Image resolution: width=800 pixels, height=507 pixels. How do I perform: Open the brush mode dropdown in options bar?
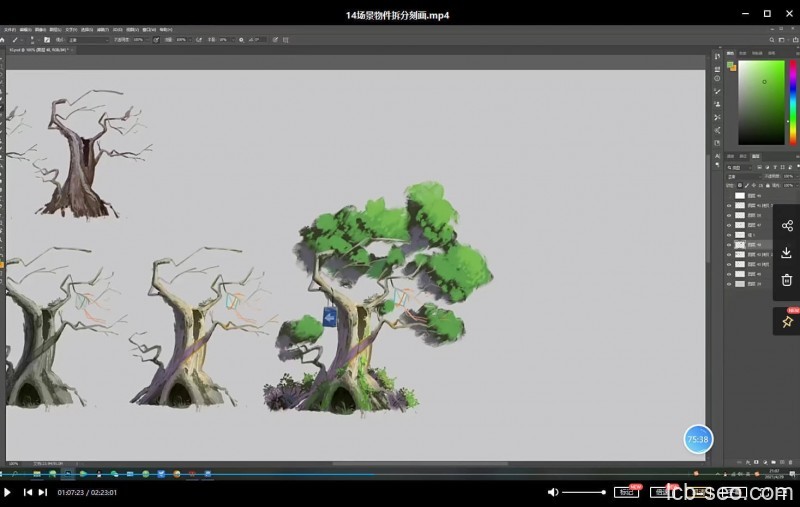90,40
